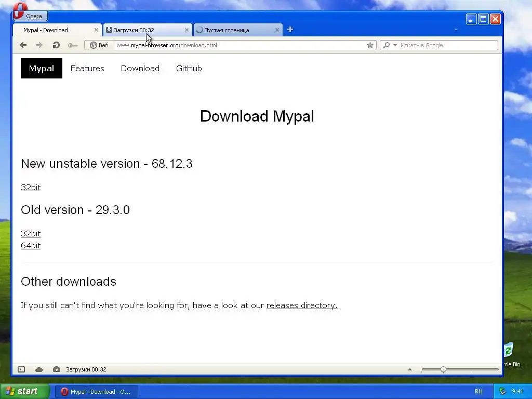Screen dimensions: 532x399
Task: Bookmark page with the star icon
Action: click(370, 45)
